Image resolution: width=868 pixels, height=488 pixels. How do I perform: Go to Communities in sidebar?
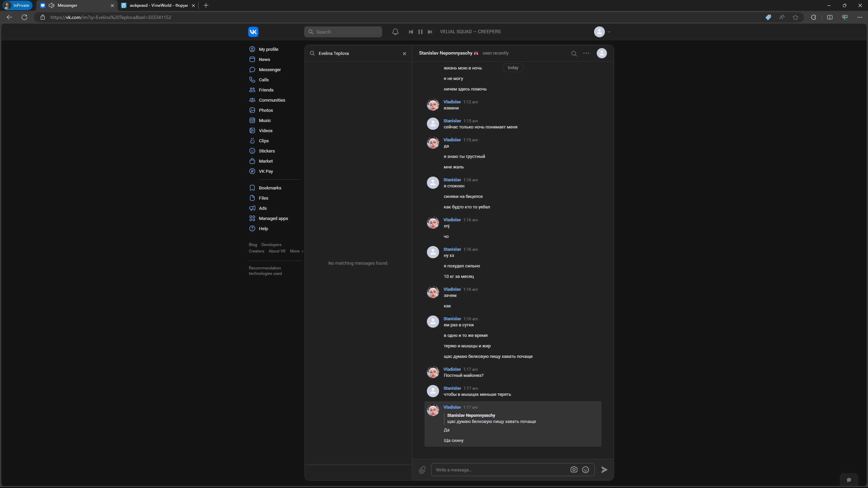pyautogui.click(x=272, y=100)
